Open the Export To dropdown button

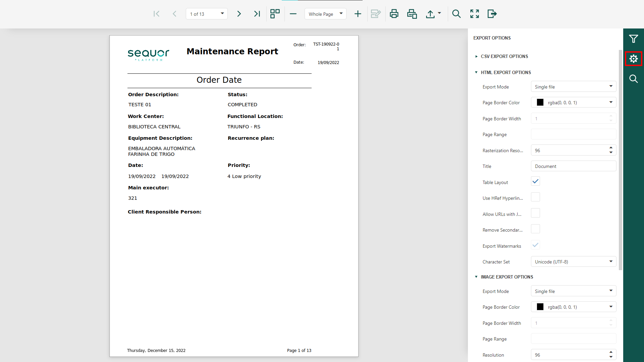433,14
